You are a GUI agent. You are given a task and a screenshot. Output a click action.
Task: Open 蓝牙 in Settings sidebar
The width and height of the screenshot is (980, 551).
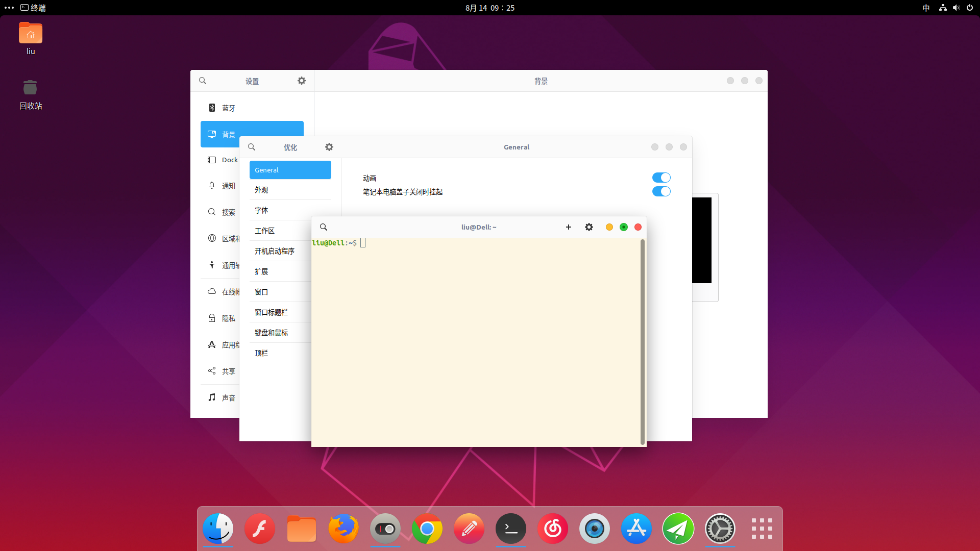pyautogui.click(x=252, y=108)
